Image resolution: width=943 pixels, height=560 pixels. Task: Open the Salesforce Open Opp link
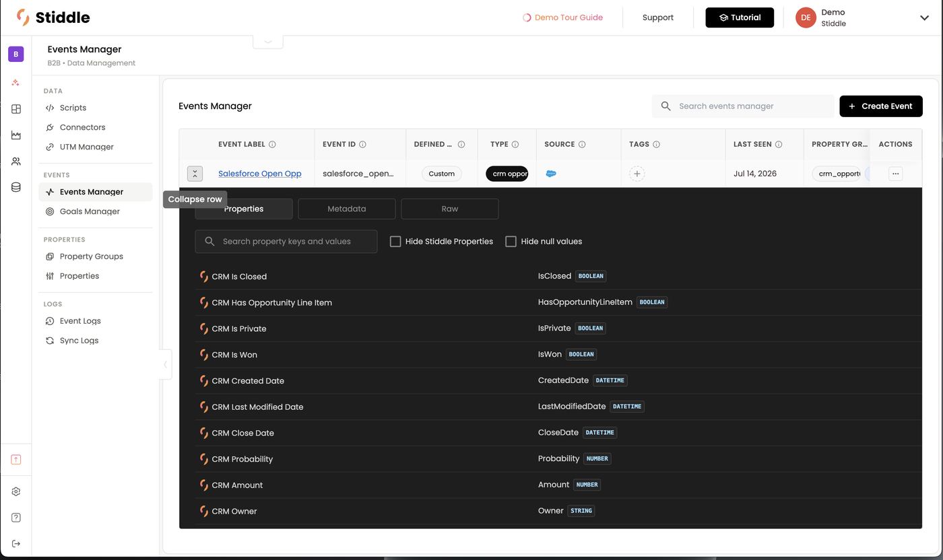pos(260,174)
